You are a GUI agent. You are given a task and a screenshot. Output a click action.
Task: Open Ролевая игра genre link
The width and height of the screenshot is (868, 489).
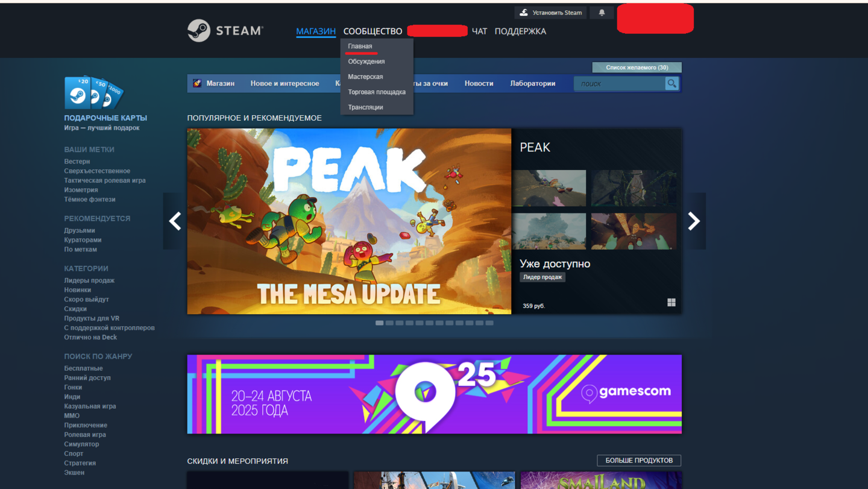coord(85,435)
